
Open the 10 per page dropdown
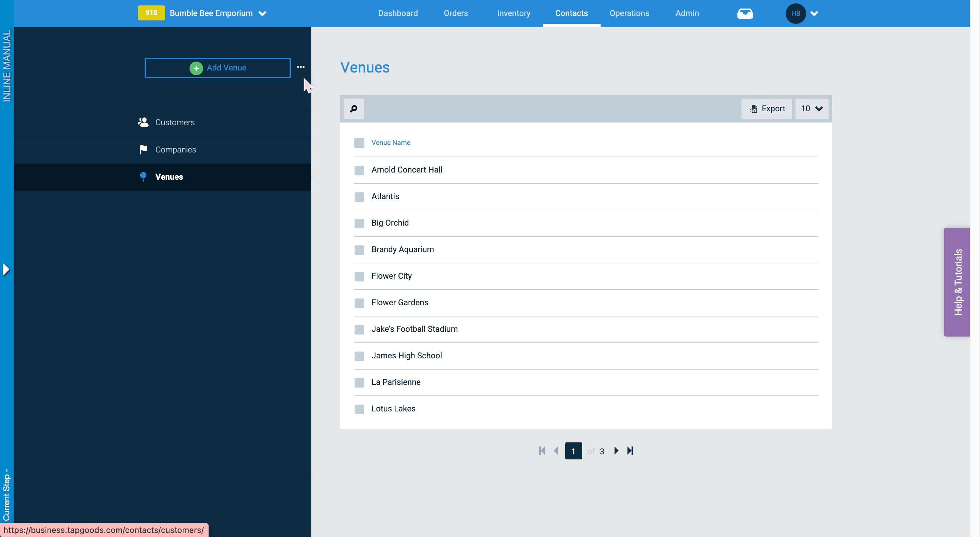812,109
